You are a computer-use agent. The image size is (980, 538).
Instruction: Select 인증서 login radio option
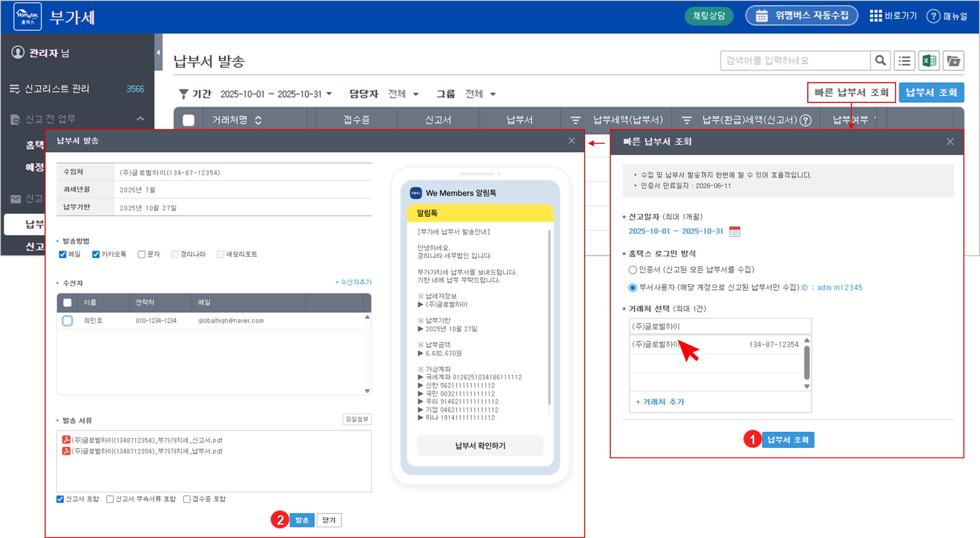[633, 270]
